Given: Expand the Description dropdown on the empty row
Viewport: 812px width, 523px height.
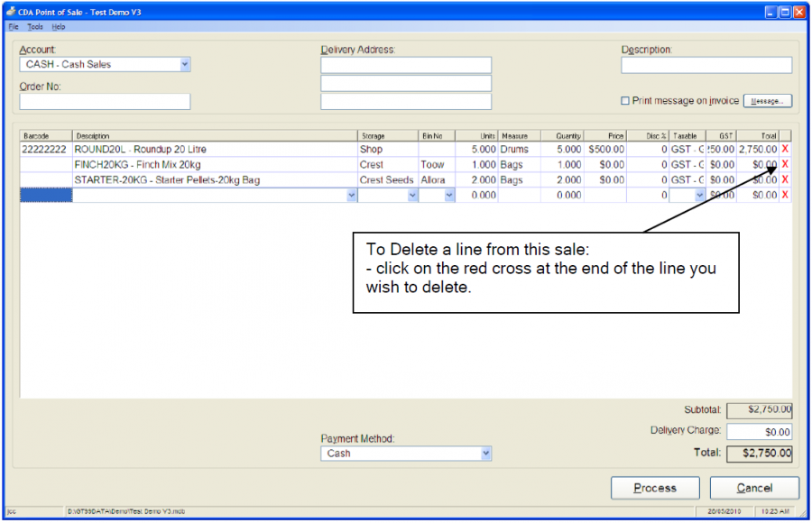Looking at the screenshot, I should coord(351,195).
